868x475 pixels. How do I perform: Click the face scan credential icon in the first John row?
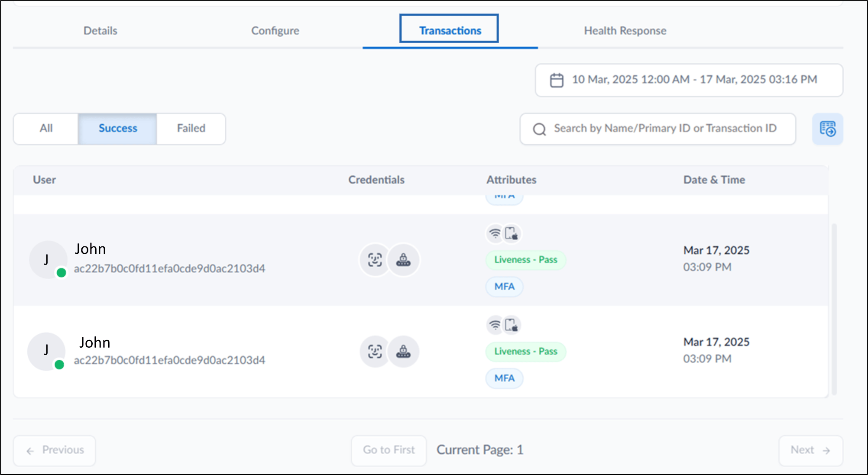tap(375, 260)
